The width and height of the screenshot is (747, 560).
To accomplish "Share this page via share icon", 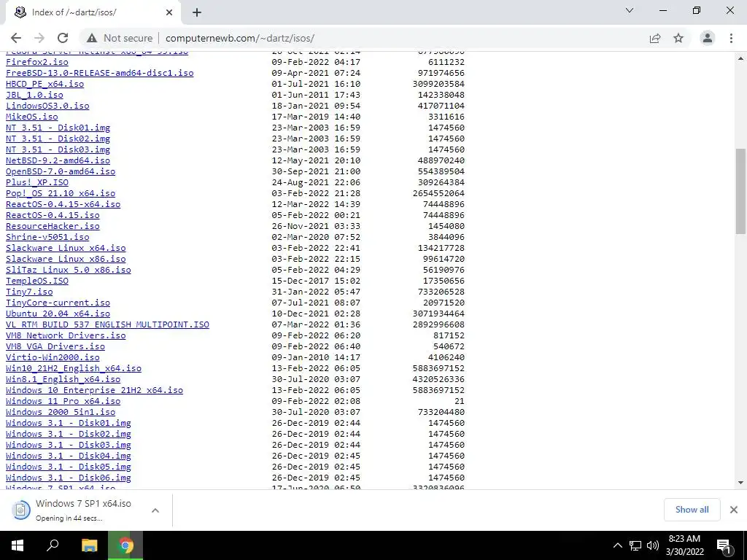I will pyautogui.click(x=655, y=38).
